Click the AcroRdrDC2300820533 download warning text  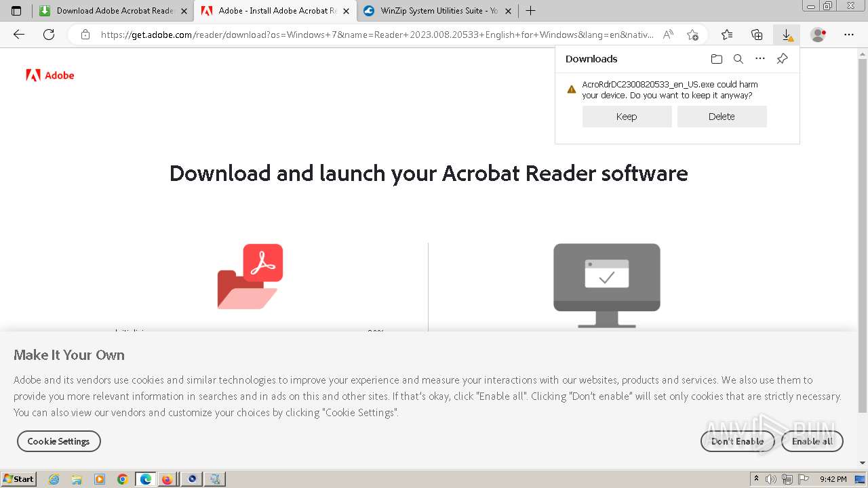670,90
